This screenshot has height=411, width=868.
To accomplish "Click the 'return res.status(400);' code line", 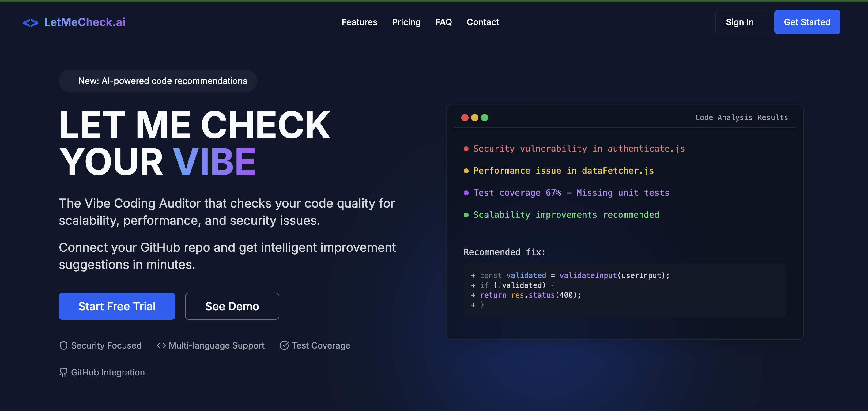I will (526, 295).
